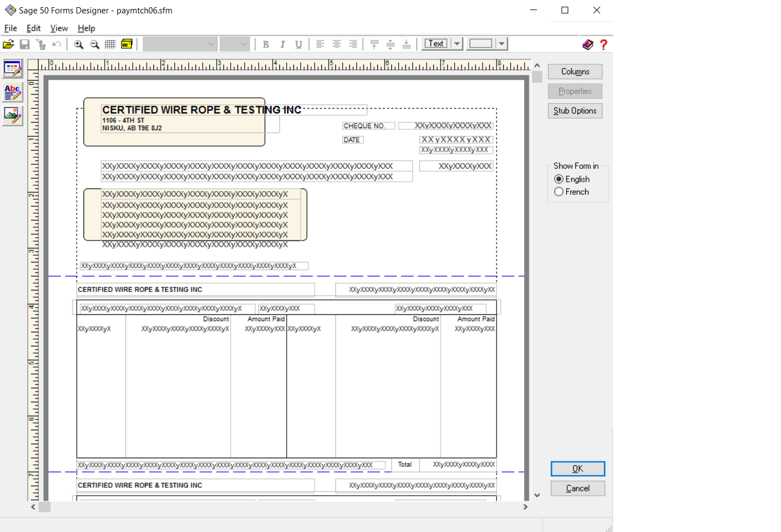This screenshot has height=532, width=781.
Task: Align selected objects to the bottom
Action: [406, 44]
